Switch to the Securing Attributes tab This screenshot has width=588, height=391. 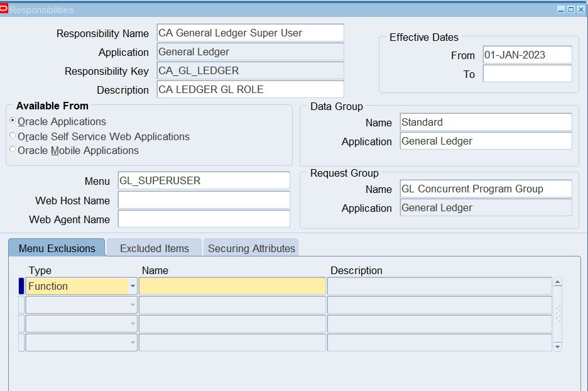pyautogui.click(x=251, y=248)
